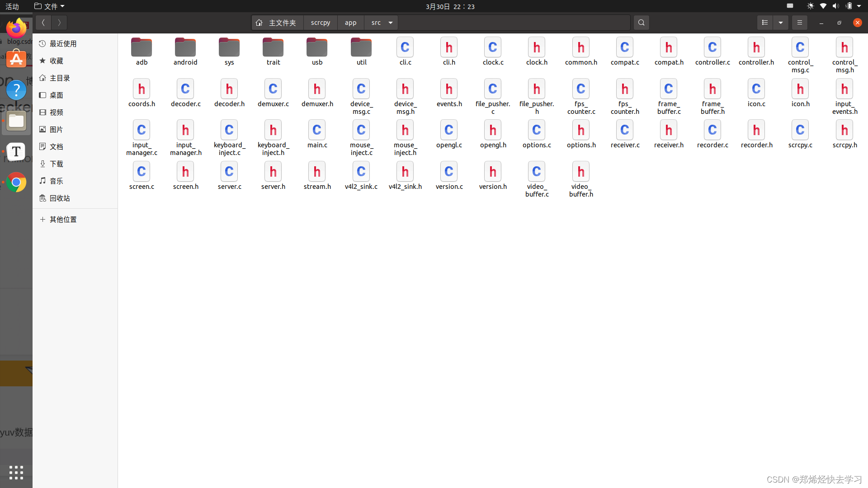Select the cli.c source file
868x488 pixels.
405,52
